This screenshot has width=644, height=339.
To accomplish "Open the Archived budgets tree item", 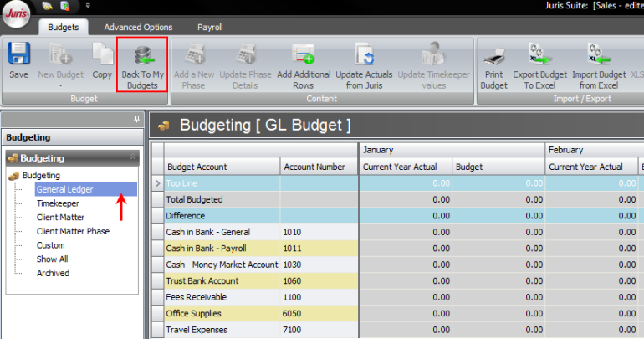I will click(53, 273).
